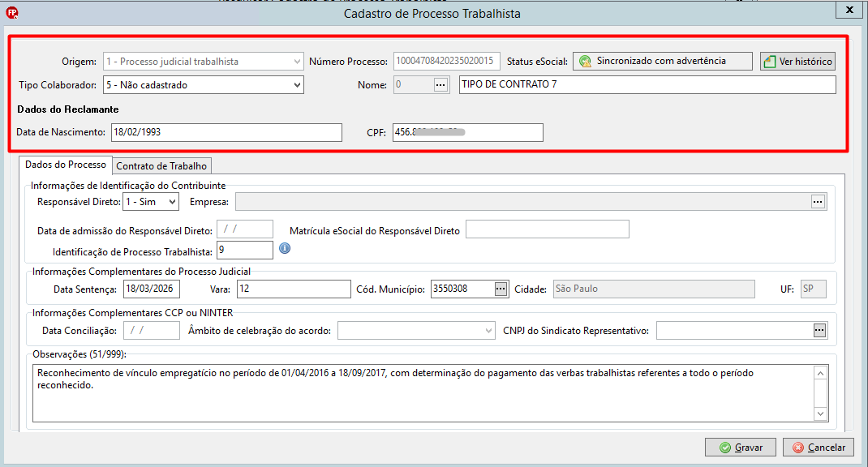Click CNPJ do Sindicato Representativo field

coord(735,330)
